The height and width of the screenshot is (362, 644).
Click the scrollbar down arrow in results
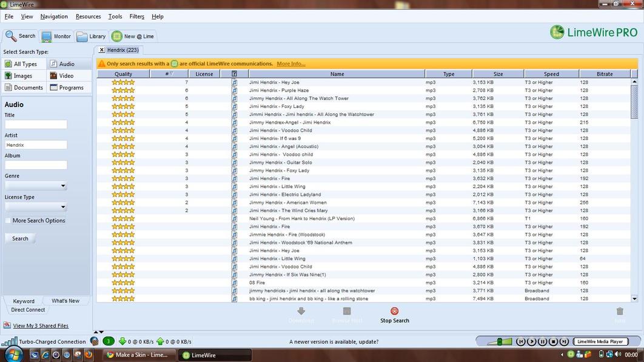pyautogui.click(x=634, y=299)
